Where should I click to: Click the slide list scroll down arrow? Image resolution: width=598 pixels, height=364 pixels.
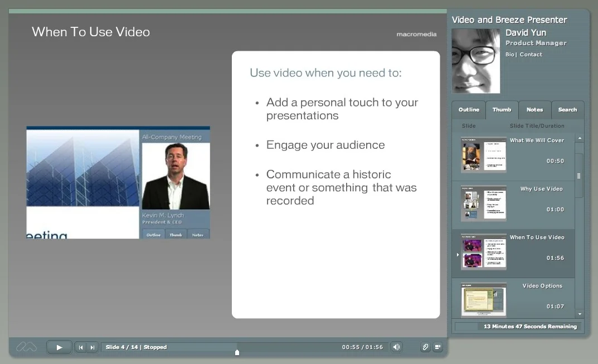pos(580,314)
